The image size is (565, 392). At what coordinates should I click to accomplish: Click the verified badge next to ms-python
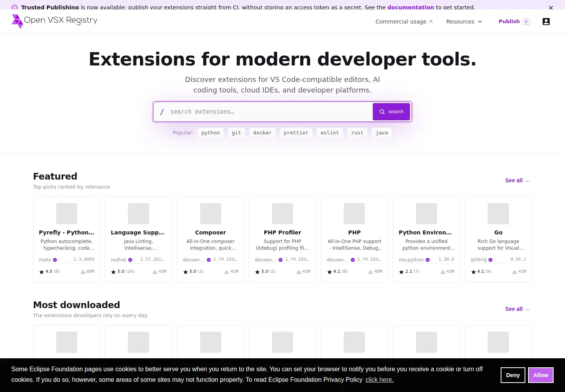tap(428, 260)
